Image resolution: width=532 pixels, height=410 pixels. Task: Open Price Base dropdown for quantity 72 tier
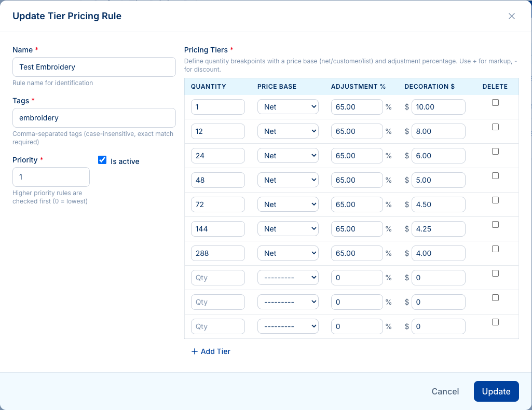(x=288, y=204)
